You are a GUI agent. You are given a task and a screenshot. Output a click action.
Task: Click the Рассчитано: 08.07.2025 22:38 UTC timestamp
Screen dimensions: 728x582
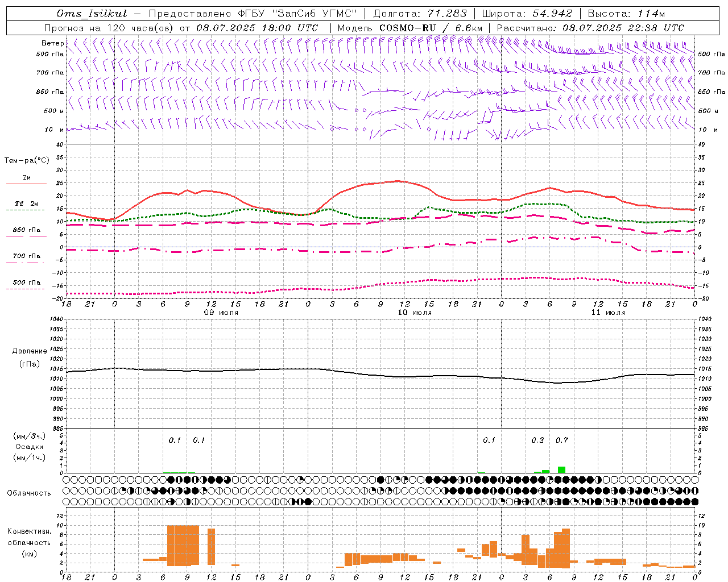point(590,28)
